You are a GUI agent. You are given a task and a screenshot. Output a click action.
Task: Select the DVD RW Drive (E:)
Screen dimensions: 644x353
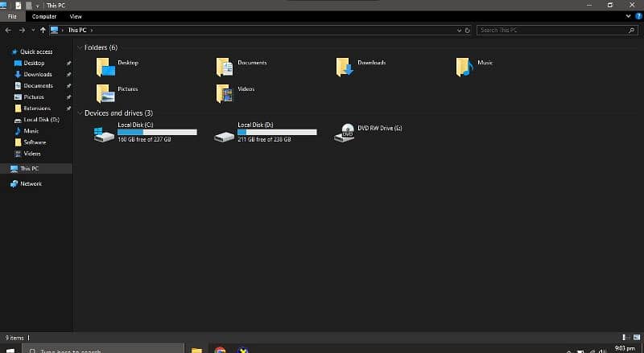pyautogui.click(x=345, y=133)
